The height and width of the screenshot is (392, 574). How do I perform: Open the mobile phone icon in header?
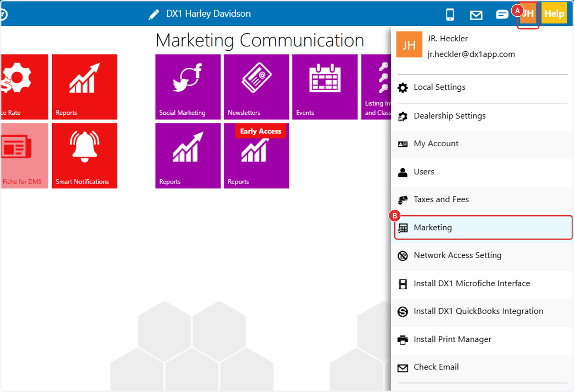coord(450,14)
